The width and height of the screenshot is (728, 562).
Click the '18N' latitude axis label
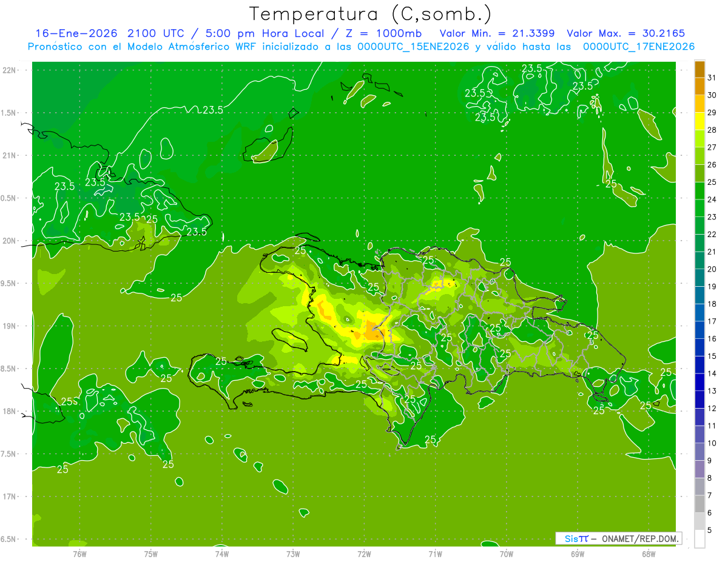pos(10,411)
